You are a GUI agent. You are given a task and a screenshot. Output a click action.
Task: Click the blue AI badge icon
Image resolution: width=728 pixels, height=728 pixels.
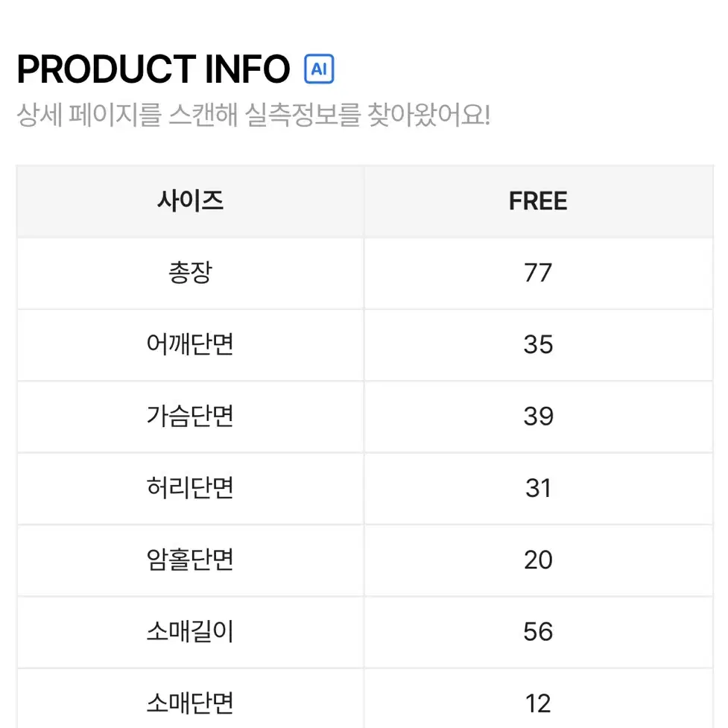tap(319, 69)
